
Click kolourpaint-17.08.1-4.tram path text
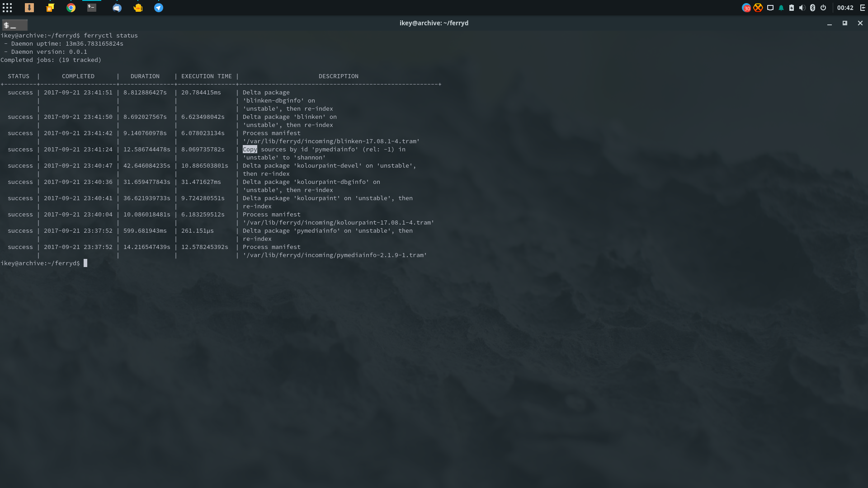pyautogui.click(x=339, y=223)
